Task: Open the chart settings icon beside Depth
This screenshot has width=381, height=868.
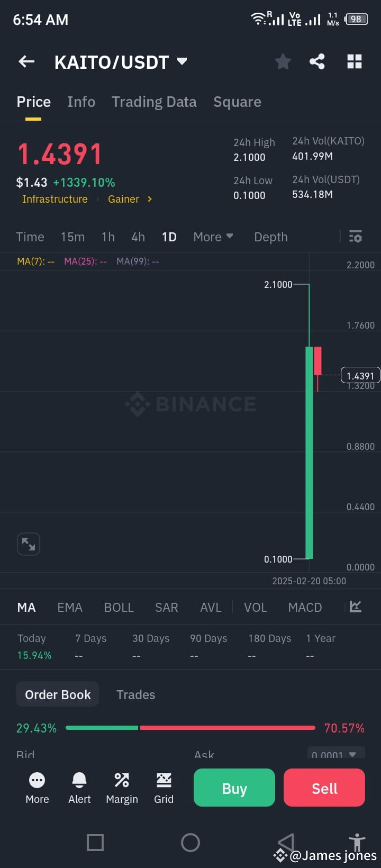Action: (x=355, y=237)
